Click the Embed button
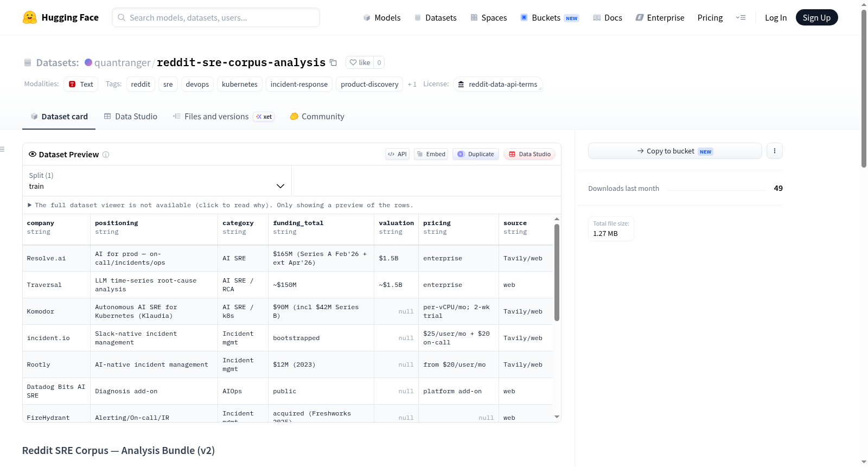Viewport: 868px width, 467px height. click(x=431, y=154)
